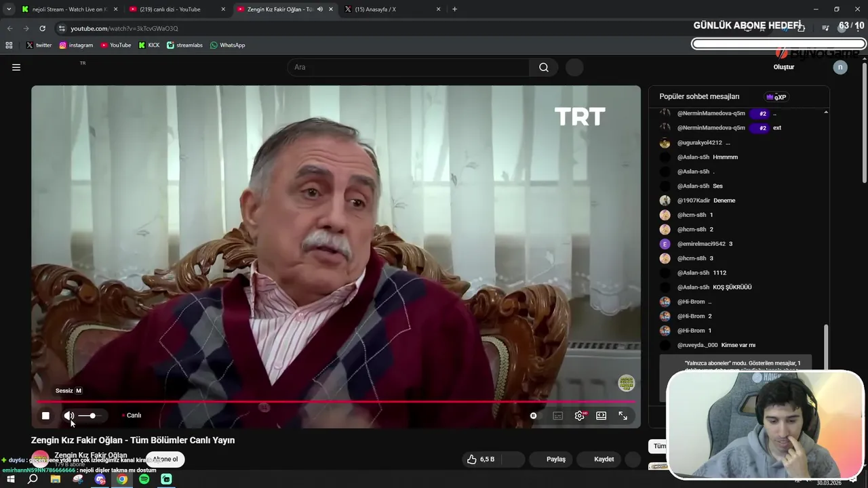This screenshot has width=868, height=488.
Task: Click the @ugurakyol4212 chat avatar
Action: coord(665,143)
